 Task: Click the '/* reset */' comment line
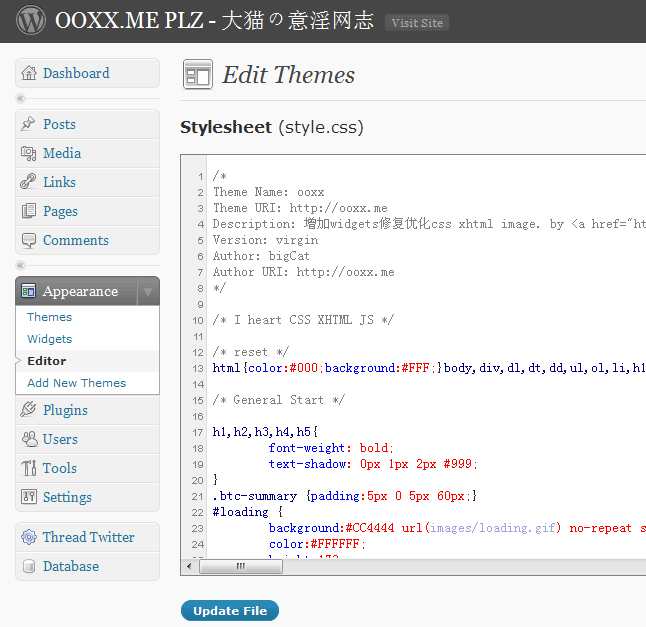251,352
